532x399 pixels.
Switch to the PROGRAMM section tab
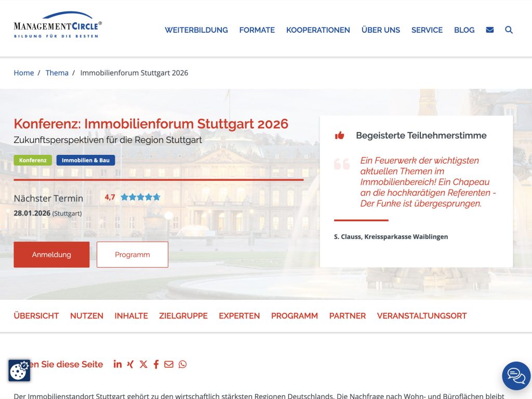(295, 315)
